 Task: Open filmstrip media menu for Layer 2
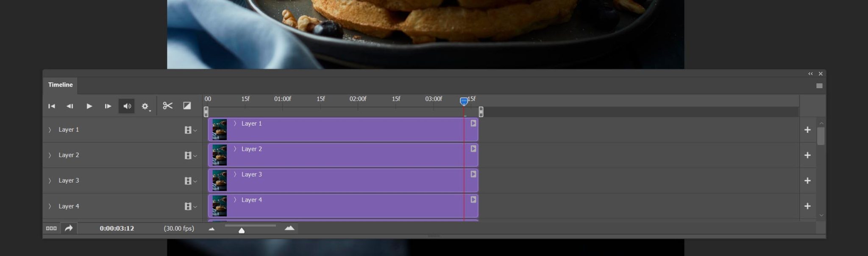click(191, 155)
